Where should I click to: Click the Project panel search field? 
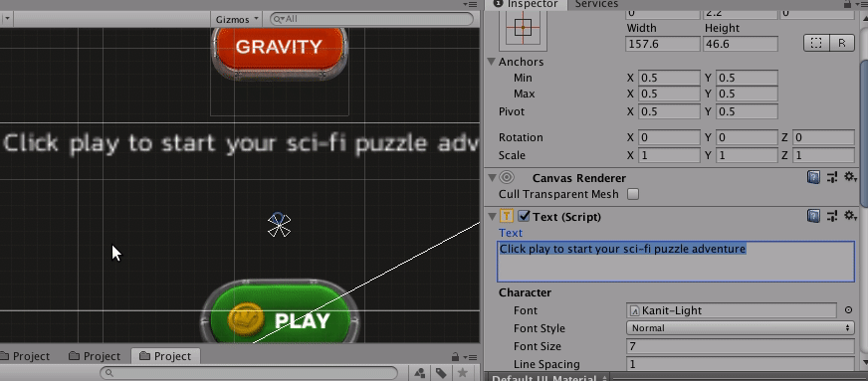249,373
